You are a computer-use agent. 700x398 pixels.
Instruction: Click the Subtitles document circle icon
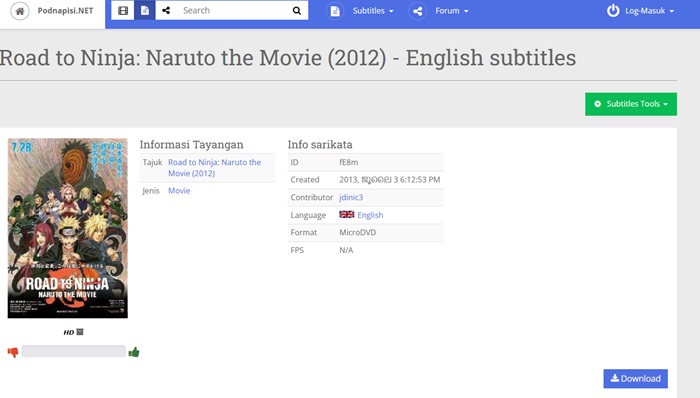click(x=335, y=11)
